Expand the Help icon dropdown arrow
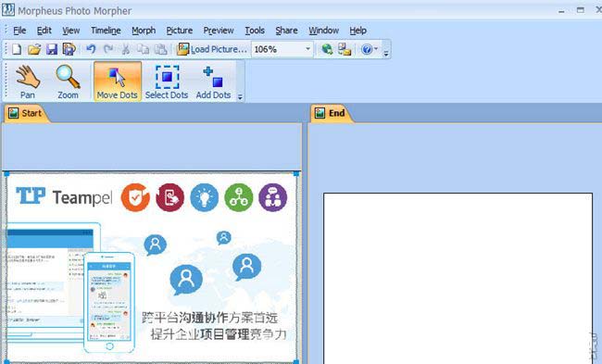602x364 pixels. tap(376, 49)
